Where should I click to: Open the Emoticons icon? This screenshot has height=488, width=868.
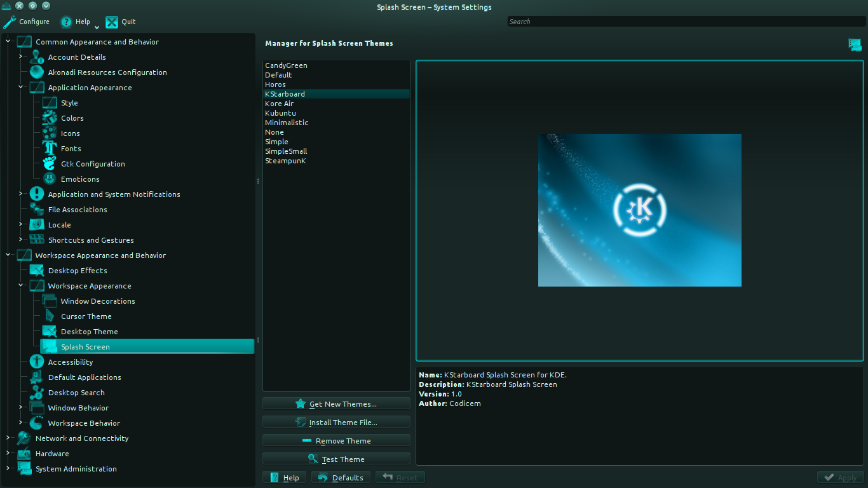tap(50, 179)
